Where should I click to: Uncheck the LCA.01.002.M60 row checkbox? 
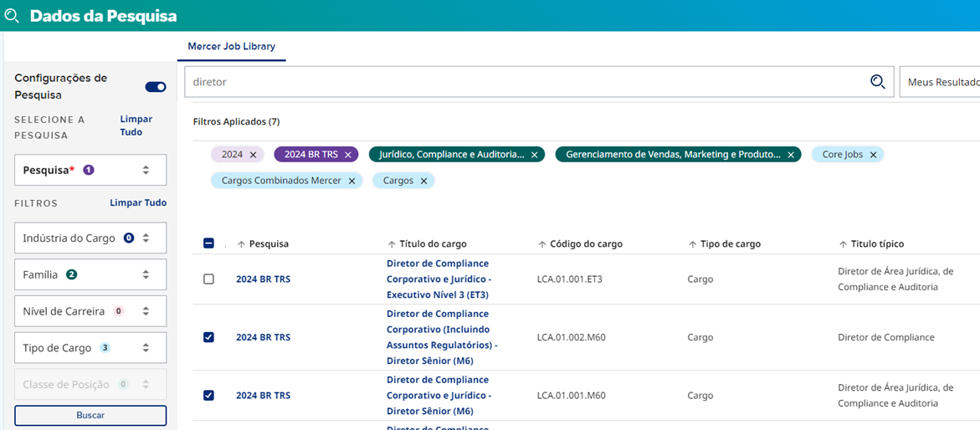pos(209,337)
